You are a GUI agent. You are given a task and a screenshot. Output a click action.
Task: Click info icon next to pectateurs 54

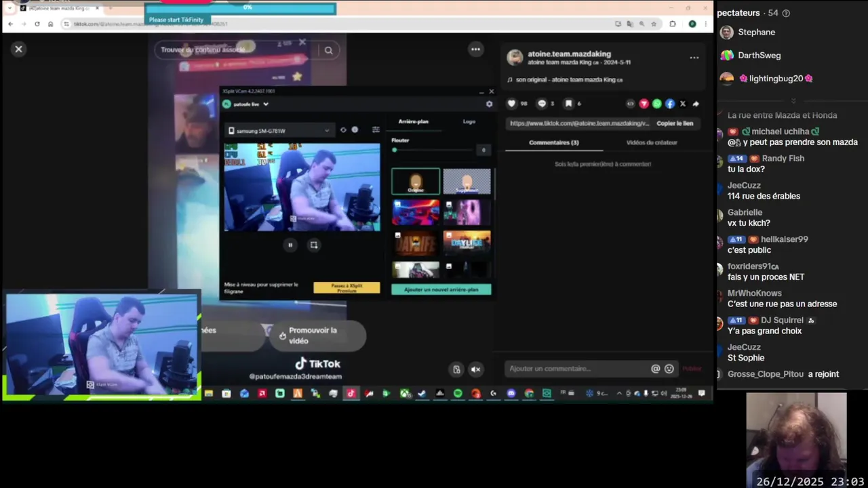[786, 13]
